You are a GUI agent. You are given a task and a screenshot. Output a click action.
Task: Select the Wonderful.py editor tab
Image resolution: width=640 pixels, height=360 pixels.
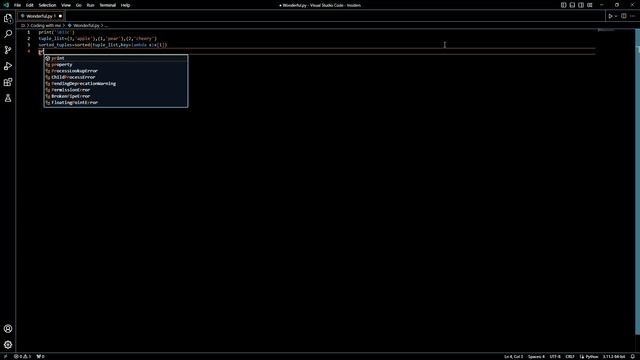[x=41, y=16]
